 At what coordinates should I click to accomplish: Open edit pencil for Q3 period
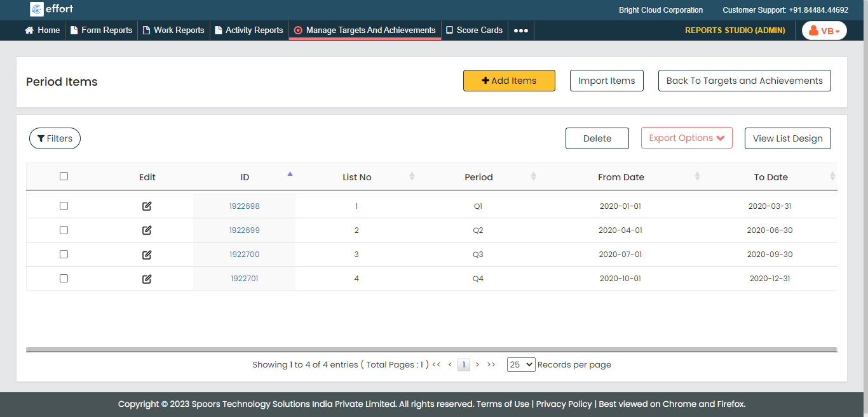click(x=147, y=255)
